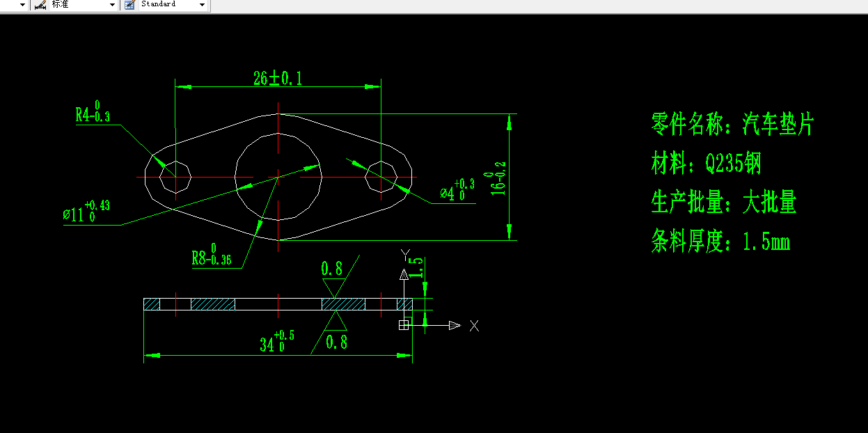Select the ø11 diameter dimension text
868x433 pixels.
[x=86, y=212]
